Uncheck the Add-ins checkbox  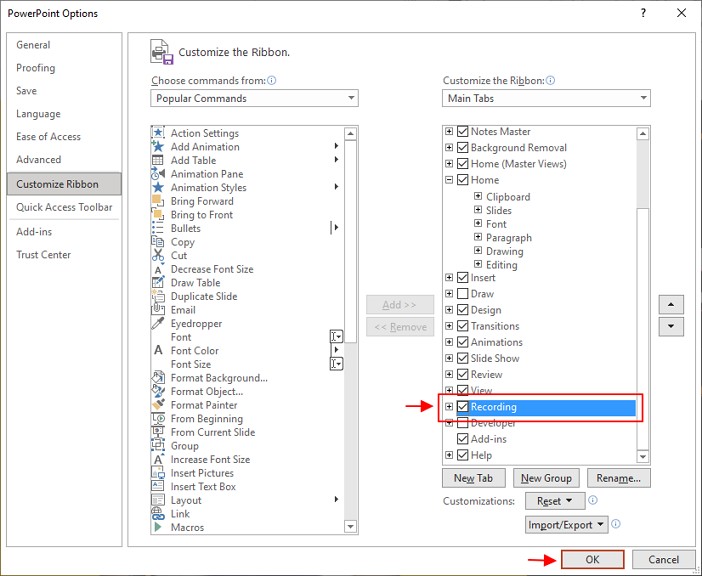tap(462, 439)
